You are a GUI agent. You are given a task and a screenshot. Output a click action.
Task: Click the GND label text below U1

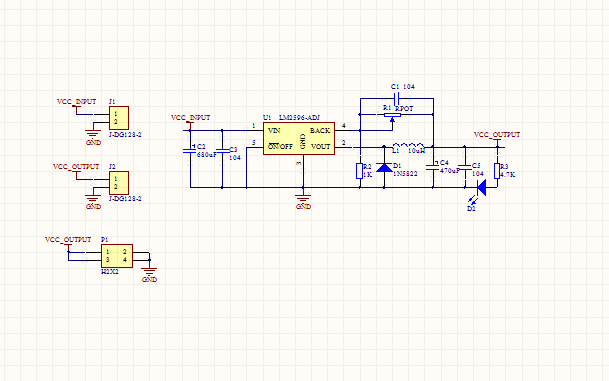coord(303,207)
